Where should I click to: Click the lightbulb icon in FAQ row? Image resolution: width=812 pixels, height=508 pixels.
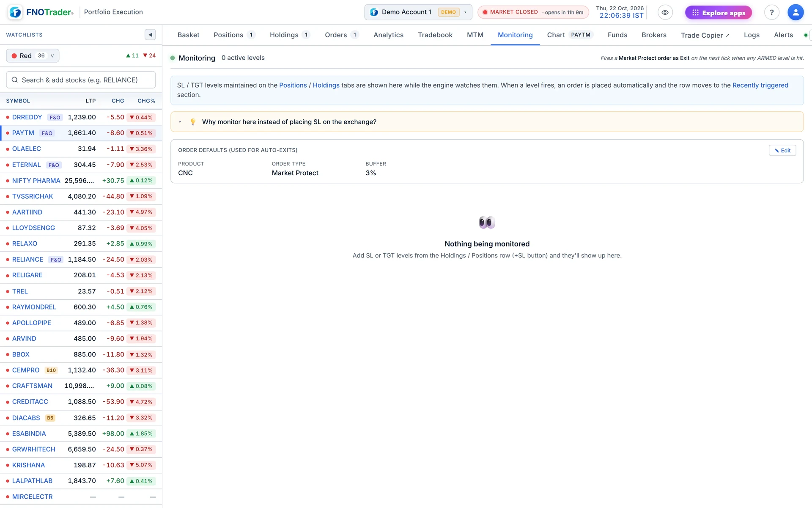193,122
